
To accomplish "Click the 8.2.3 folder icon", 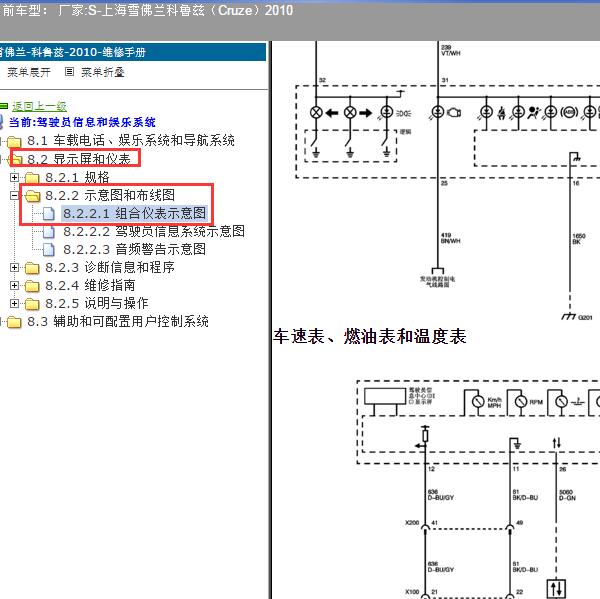I will pyautogui.click(x=32, y=268).
